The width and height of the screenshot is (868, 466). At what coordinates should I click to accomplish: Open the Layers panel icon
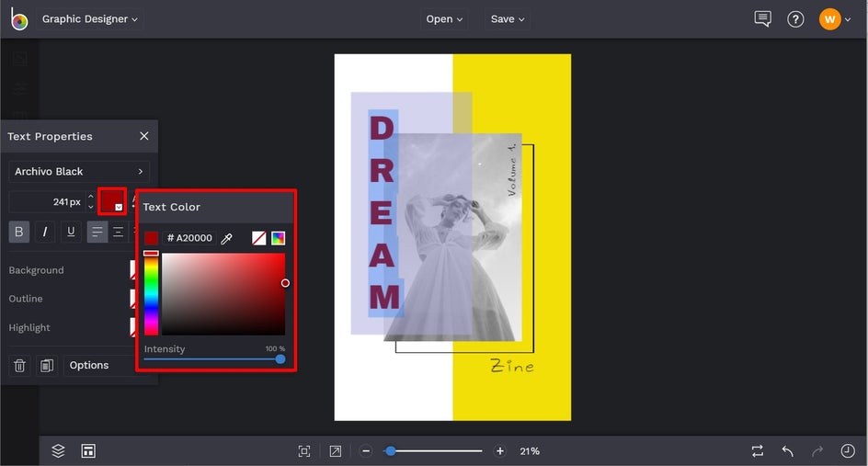pyautogui.click(x=58, y=450)
